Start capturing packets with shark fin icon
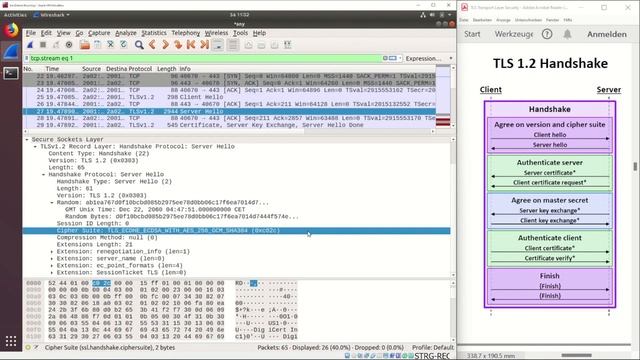This screenshot has width=640, height=360. point(30,45)
